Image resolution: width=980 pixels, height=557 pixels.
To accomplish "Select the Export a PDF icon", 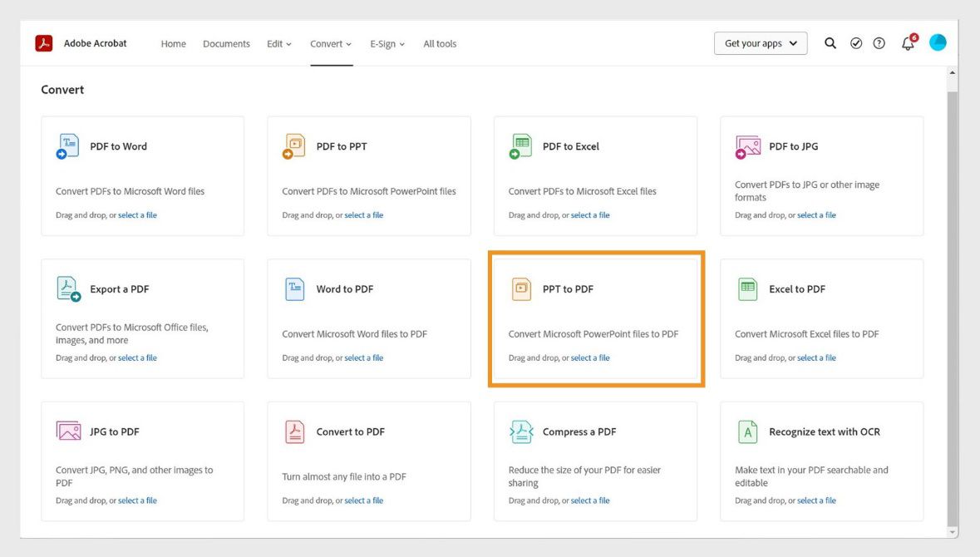I will (67, 288).
